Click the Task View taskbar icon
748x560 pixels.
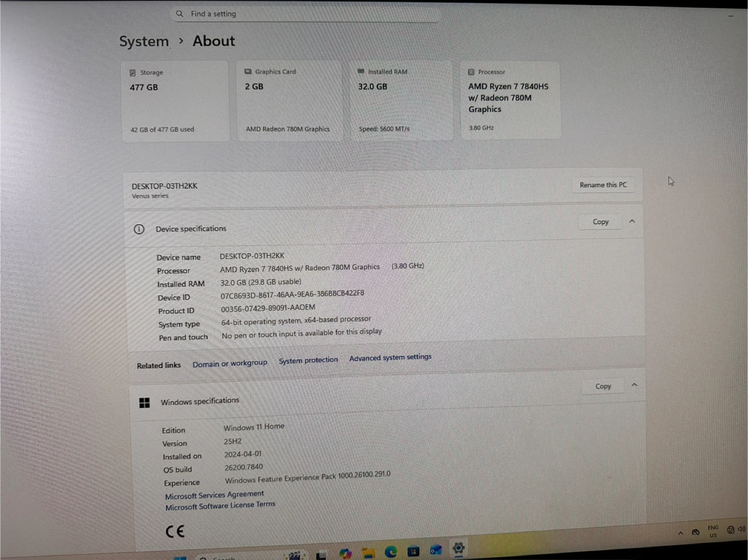coord(321,555)
